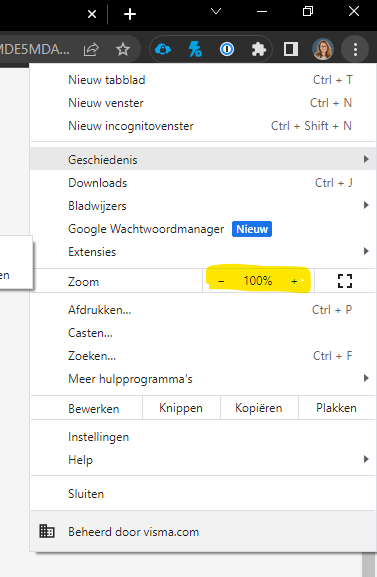Open Google Wachtwoordmanager
The width and height of the screenshot is (377, 577).
203,229
